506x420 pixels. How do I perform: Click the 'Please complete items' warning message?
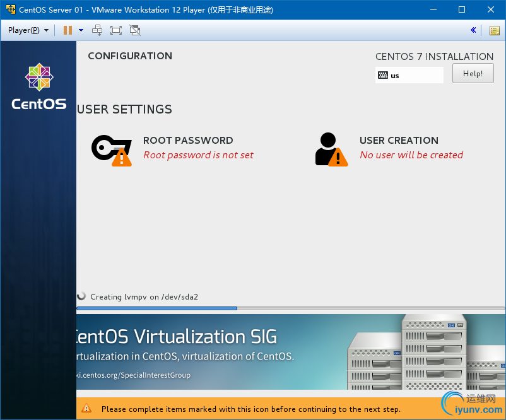pos(250,409)
